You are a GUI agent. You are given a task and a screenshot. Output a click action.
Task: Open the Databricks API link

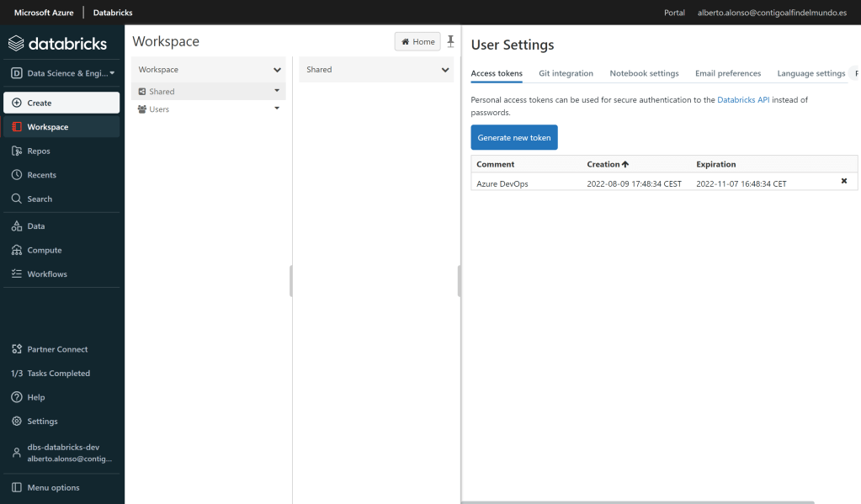[742, 100]
